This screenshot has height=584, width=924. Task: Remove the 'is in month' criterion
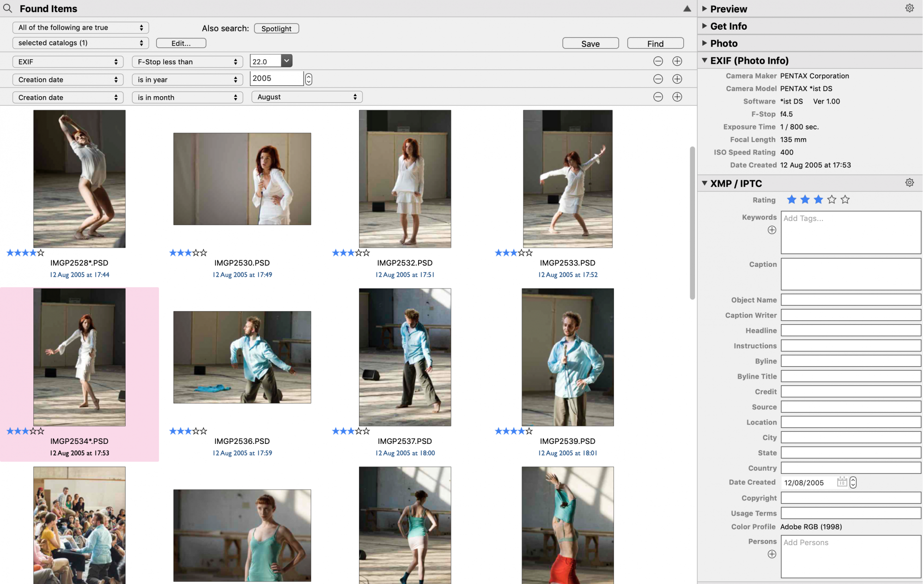[x=658, y=97]
